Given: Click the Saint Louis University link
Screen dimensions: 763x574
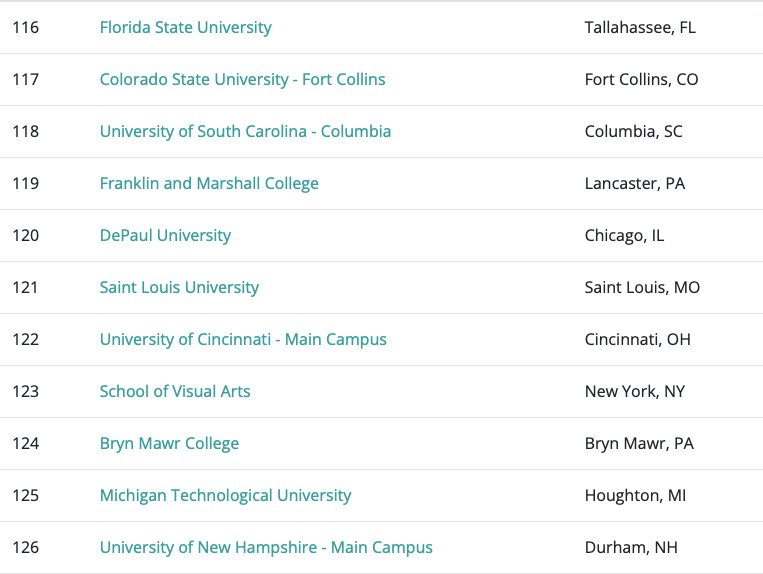Looking at the screenshot, I should tap(179, 288).
